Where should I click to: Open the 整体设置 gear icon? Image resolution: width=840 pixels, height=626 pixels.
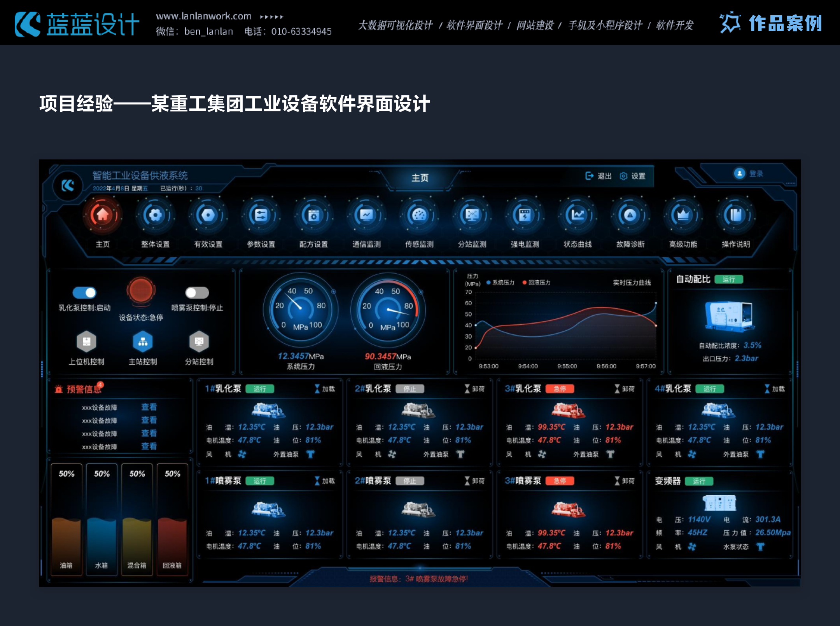click(x=155, y=215)
